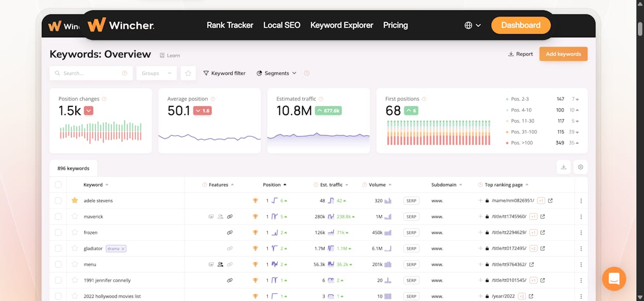
Task: Open SERP for gladiator
Action: coord(411,249)
